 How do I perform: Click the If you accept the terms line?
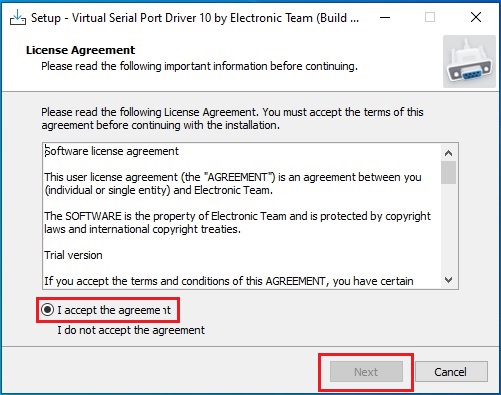tap(229, 281)
